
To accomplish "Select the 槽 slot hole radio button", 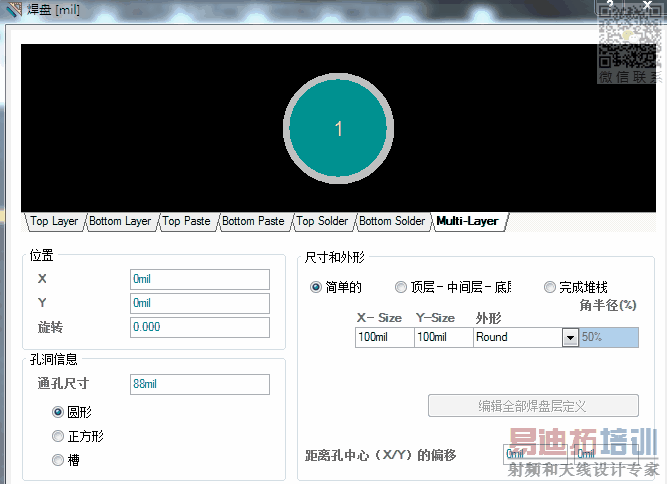I will (x=58, y=460).
